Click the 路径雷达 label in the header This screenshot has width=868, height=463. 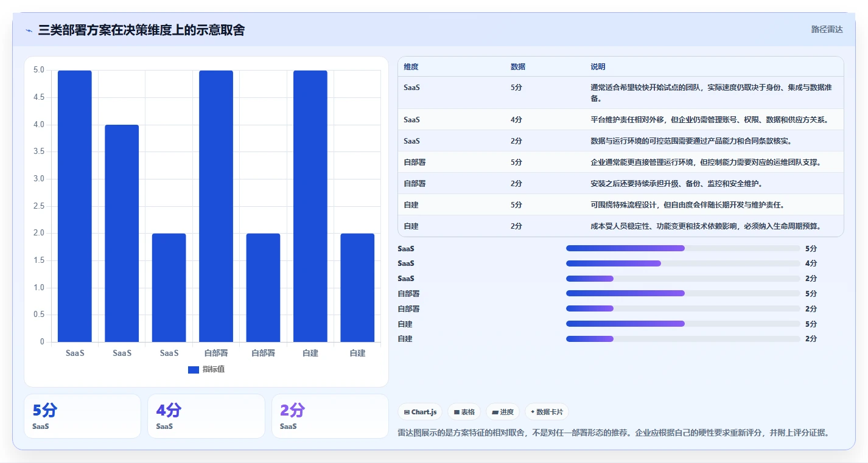pyautogui.click(x=827, y=29)
